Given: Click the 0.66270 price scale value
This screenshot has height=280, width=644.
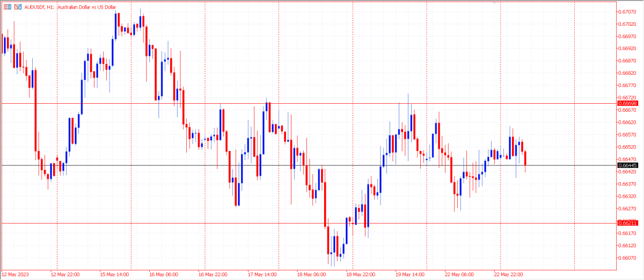Looking at the screenshot, I should [628, 209].
